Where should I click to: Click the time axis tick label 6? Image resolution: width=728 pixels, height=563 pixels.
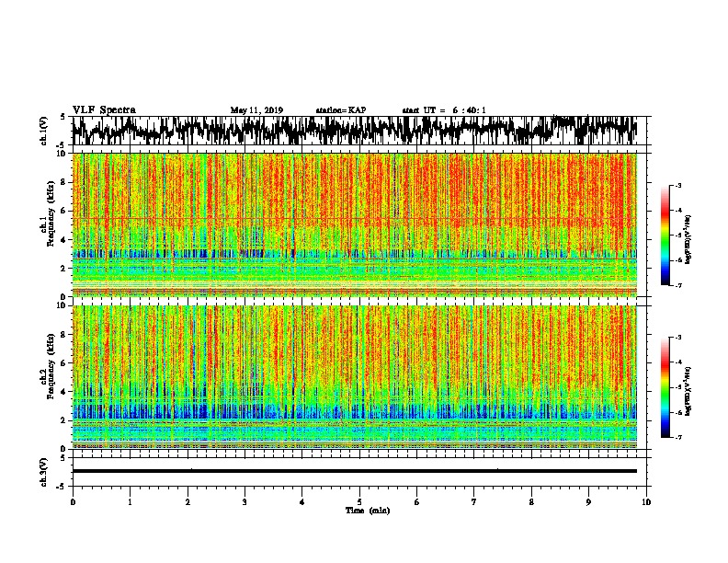(x=416, y=502)
